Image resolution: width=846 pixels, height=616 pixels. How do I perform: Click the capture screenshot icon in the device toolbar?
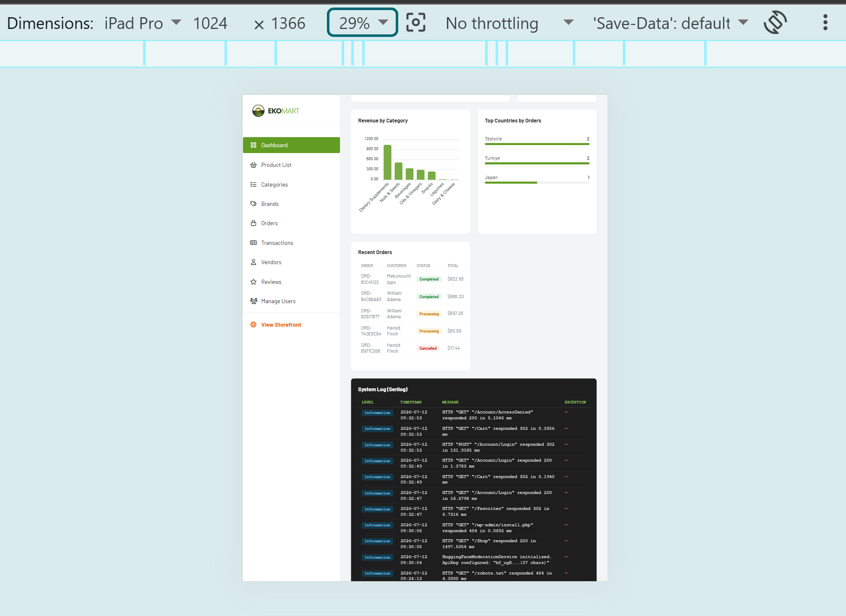pos(416,23)
